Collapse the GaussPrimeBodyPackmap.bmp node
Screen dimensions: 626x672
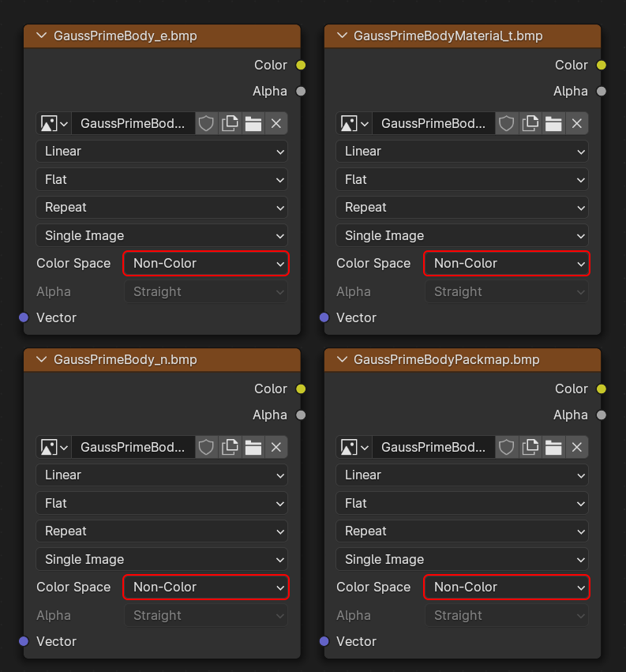343,359
